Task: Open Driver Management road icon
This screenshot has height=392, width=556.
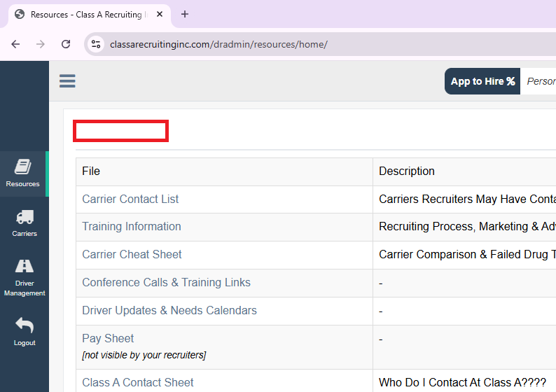Action: click(x=25, y=267)
